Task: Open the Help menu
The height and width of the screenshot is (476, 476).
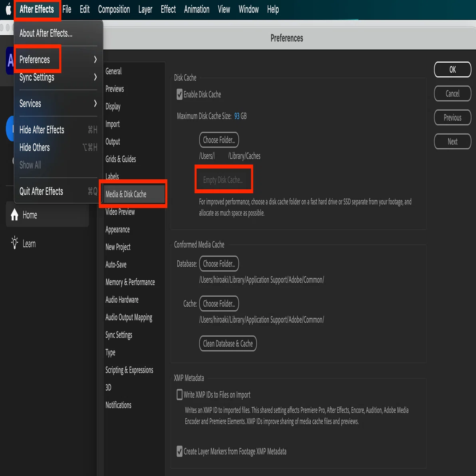Action: [273, 10]
